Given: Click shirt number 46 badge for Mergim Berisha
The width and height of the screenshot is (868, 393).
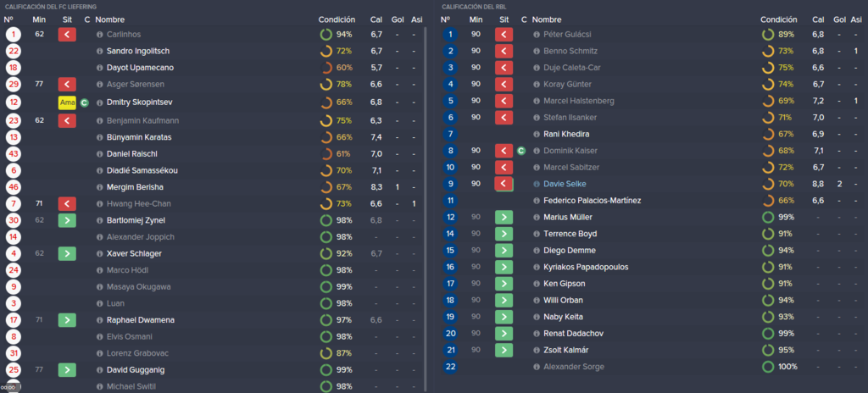Looking at the screenshot, I should [x=14, y=187].
